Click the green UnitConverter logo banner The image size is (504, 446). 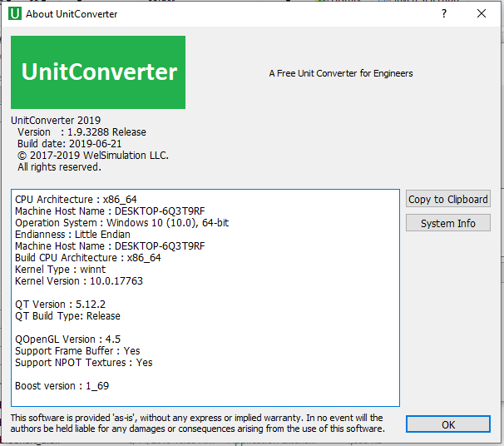tap(98, 72)
